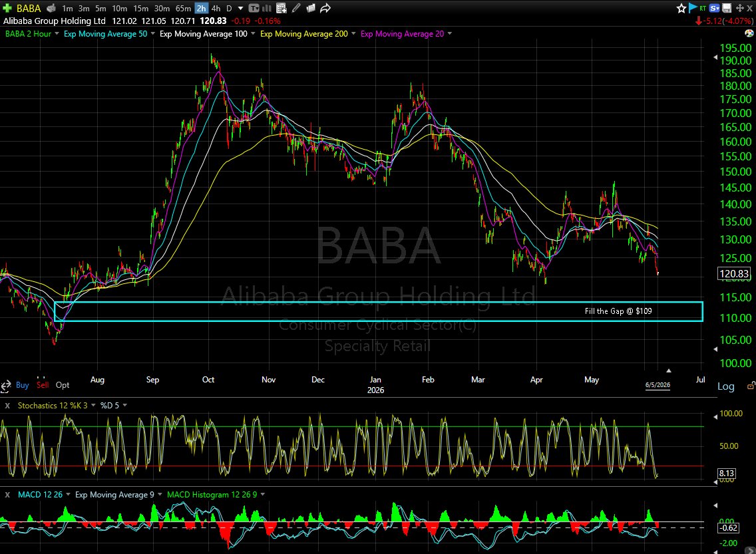The width and height of the screenshot is (756, 554).
Task: Click the bar chart style icon
Action: pyautogui.click(x=266, y=8)
